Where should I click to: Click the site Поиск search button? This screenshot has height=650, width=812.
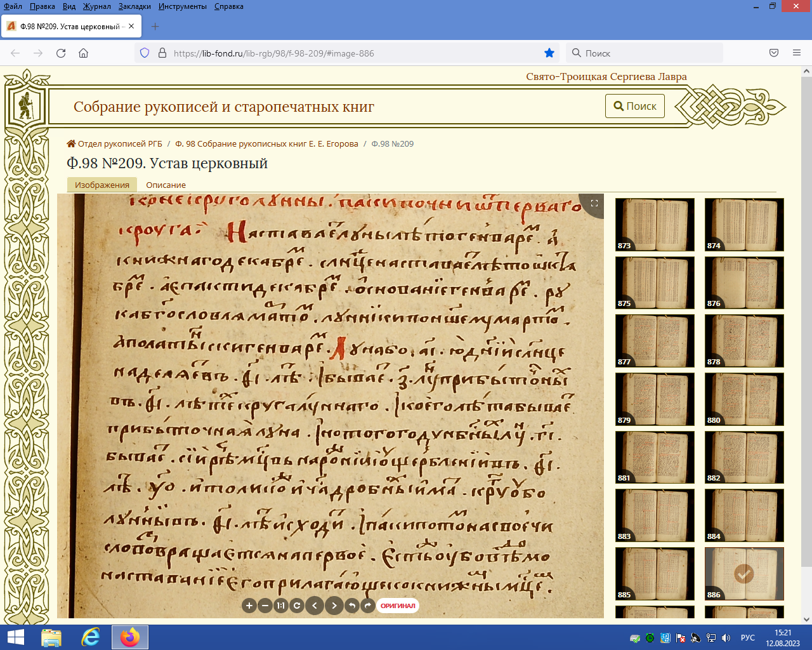634,106
